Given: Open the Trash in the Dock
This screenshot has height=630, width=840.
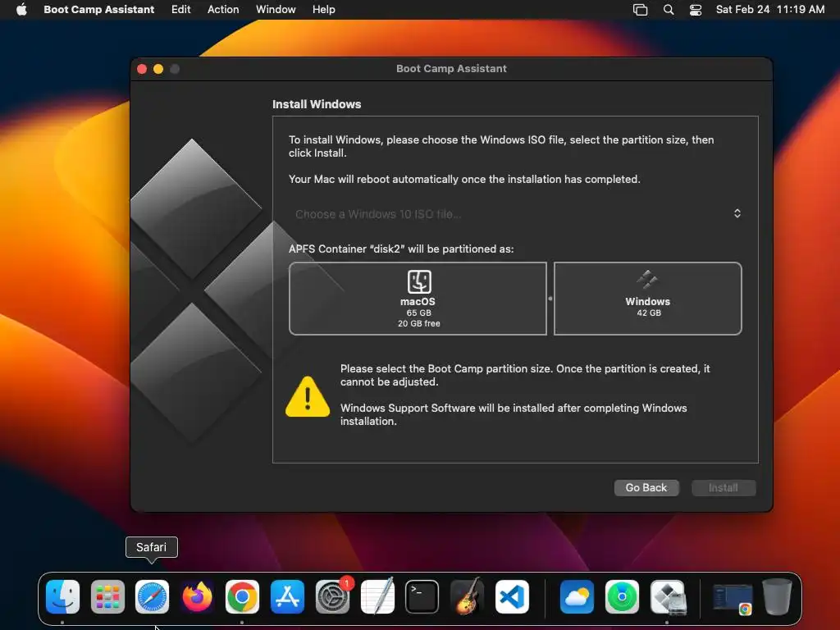Looking at the screenshot, I should tap(778, 596).
